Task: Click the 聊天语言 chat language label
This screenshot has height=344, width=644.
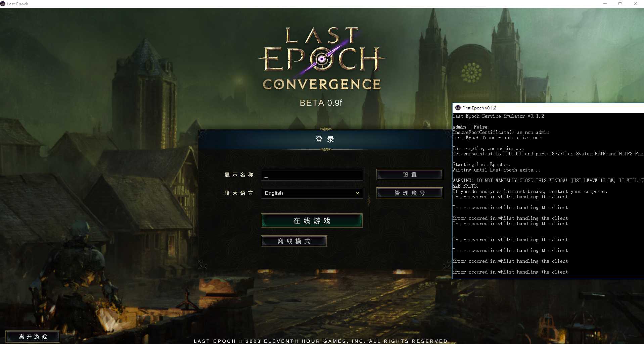Action: [x=239, y=193]
